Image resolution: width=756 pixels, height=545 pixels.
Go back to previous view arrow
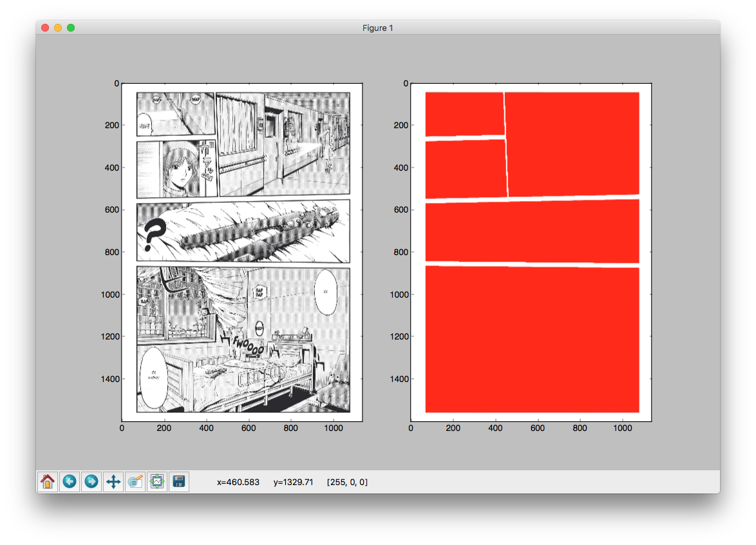[70, 481]
